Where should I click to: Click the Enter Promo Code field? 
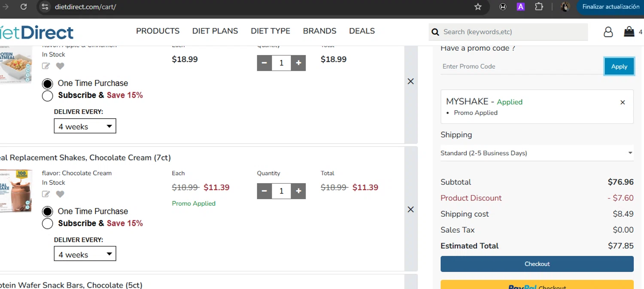point(521,67)
